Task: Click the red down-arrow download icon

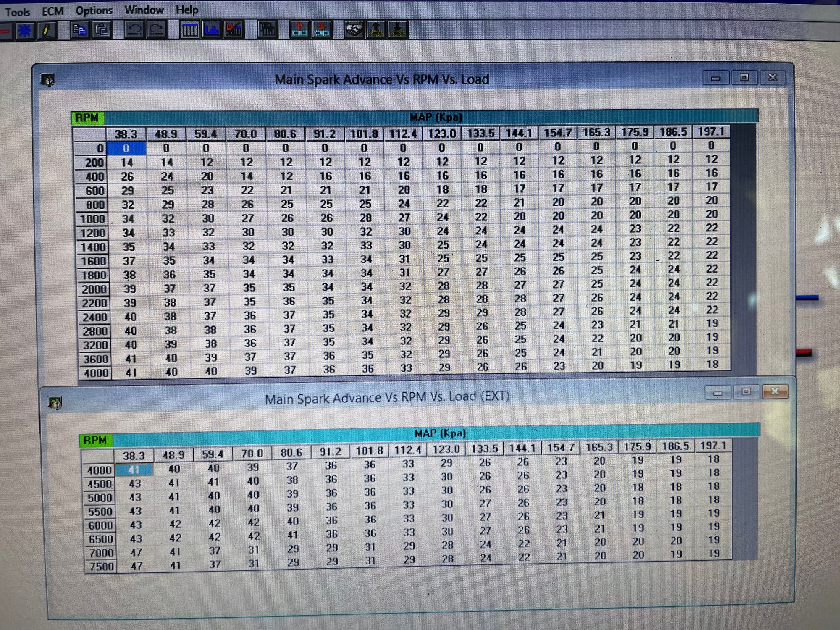Action: pos(322,30)
